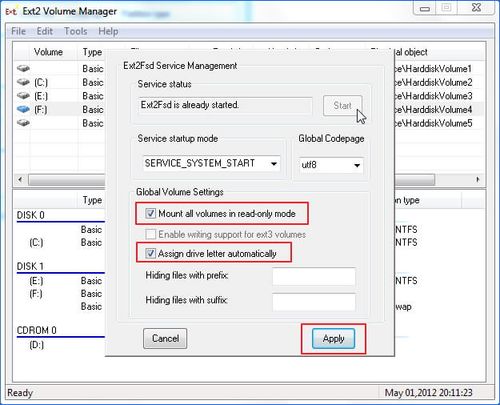Open the Help menu
Viewport: 500px width, 405px height.
point(108,31)
